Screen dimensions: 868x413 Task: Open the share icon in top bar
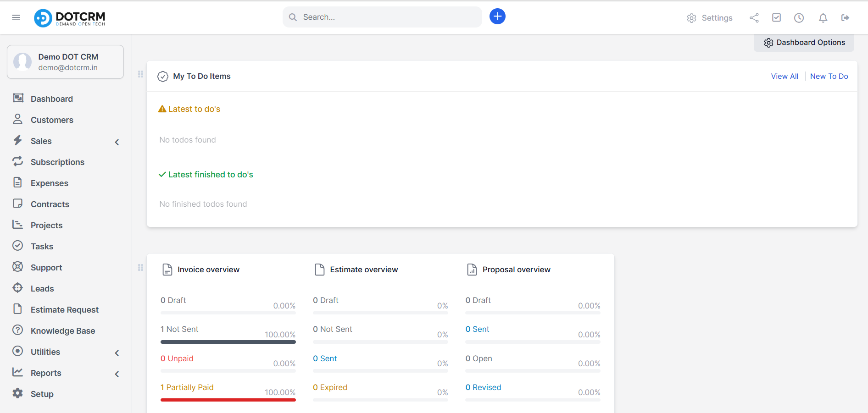pos(754,18)
